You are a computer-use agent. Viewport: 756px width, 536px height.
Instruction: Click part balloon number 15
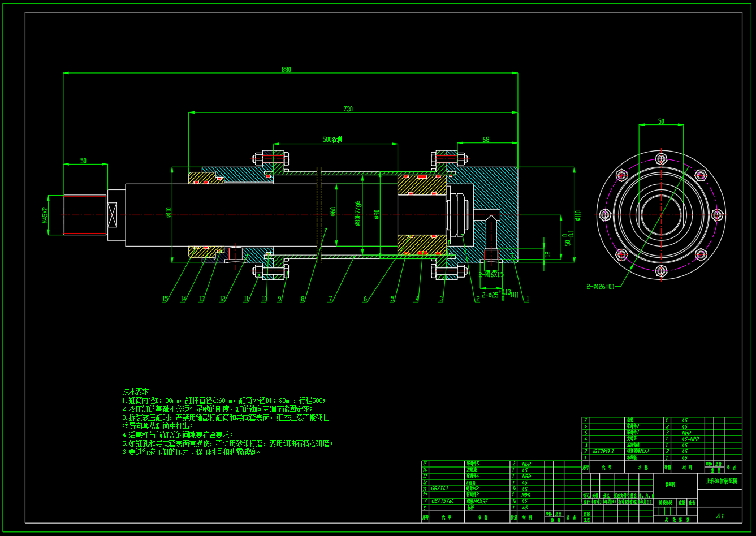point(165,299)
